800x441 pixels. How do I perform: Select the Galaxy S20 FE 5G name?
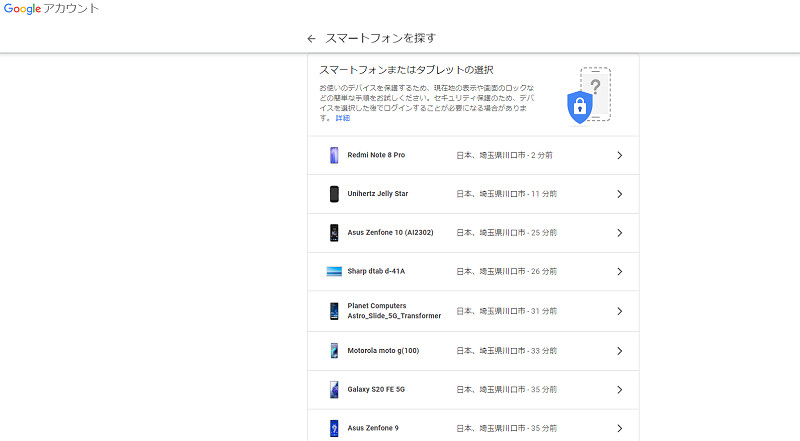point(376,389)
